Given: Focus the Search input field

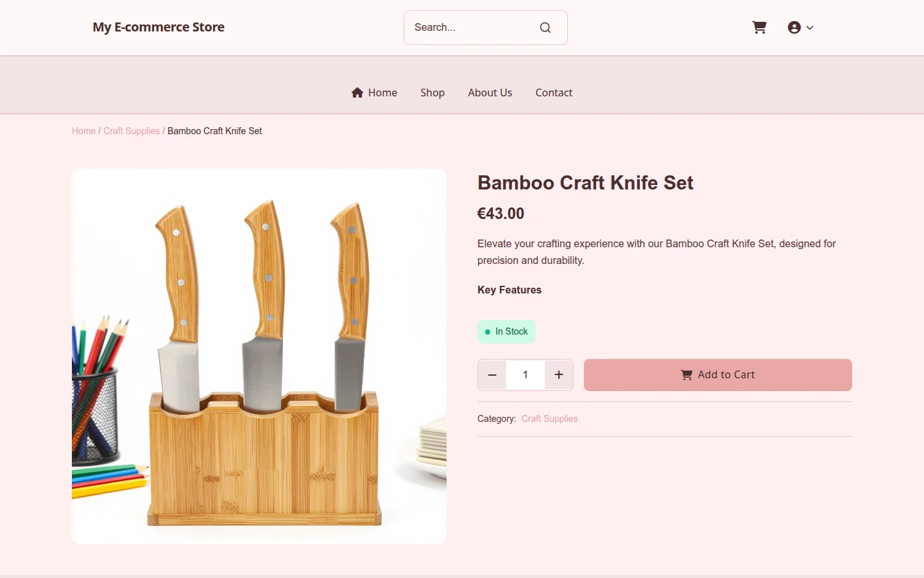Looking at the screenshot, I should coord(473,28).
